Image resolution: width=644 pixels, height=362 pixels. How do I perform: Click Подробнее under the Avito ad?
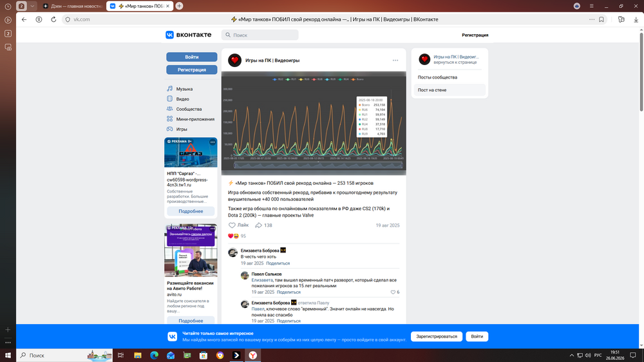click(x=191, y=321)
